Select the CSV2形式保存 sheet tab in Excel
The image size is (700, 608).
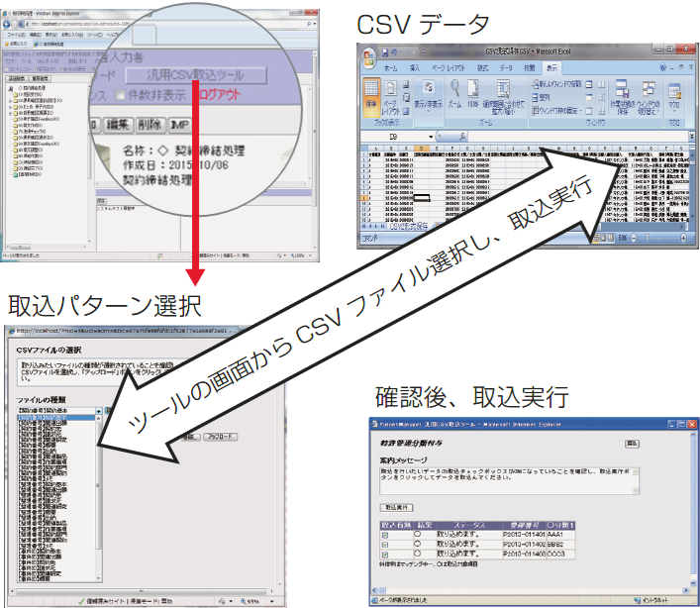click(409, 227)
